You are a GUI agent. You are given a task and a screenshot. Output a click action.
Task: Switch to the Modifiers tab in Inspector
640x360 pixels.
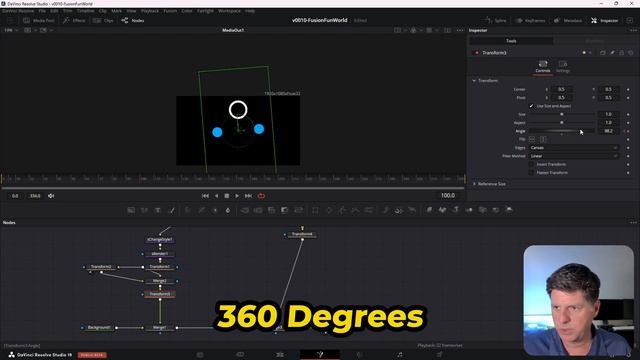(x=595, y=41)
